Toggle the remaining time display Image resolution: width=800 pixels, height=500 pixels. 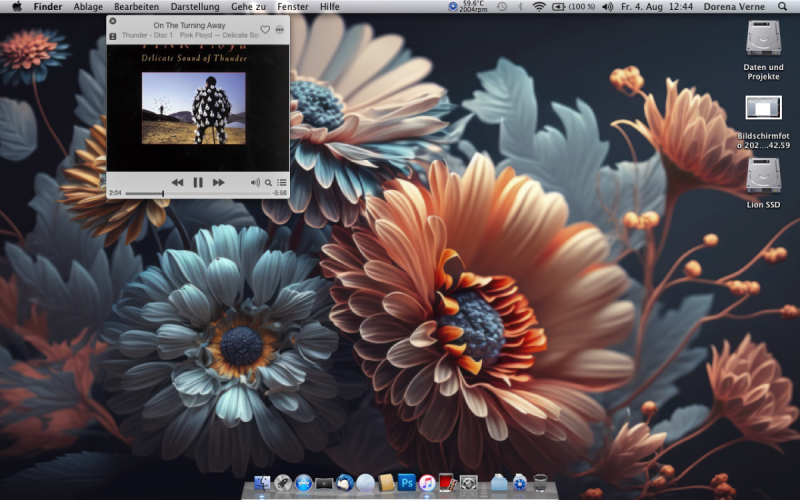coord(280,193)
